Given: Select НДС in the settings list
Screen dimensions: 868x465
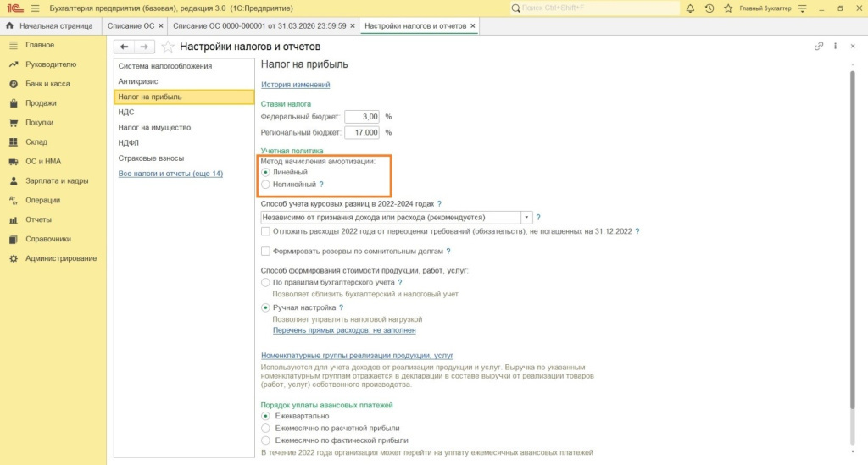Looking at the screenshot, I should pyautogui.click(x=126, y=112).
